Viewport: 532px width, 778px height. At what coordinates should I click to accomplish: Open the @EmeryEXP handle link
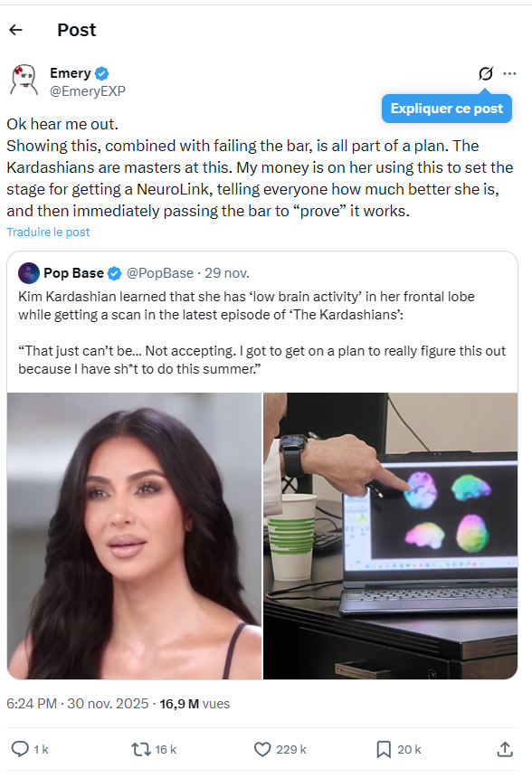[x=88, y=91]
